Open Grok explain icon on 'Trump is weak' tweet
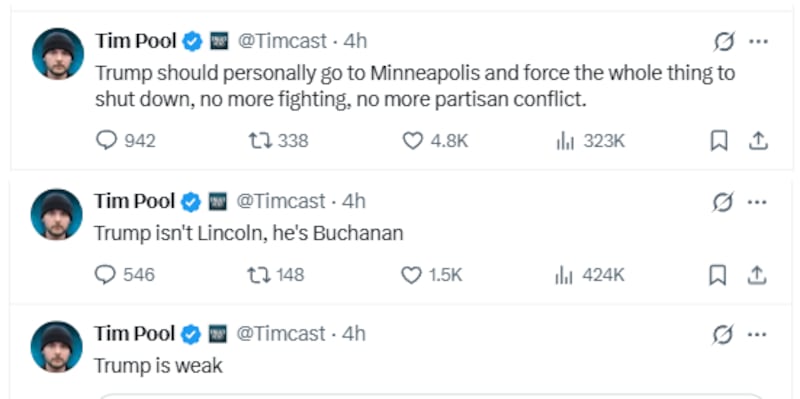800x399 pixels. [723, 335]
